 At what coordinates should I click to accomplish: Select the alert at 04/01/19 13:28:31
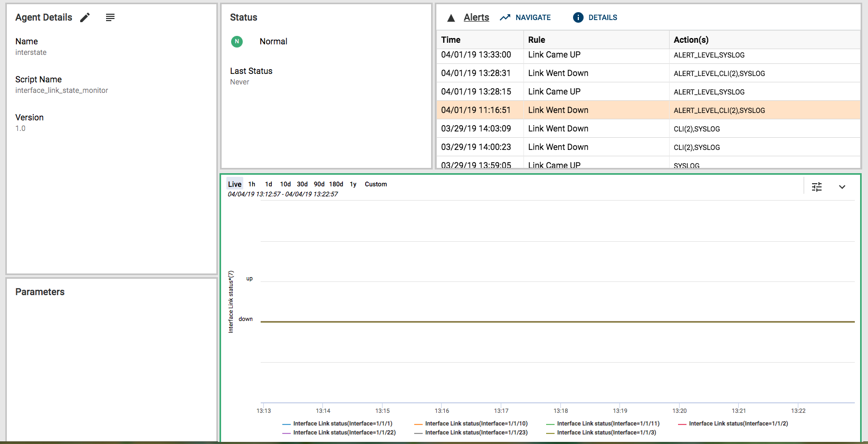tap(648, 73)
